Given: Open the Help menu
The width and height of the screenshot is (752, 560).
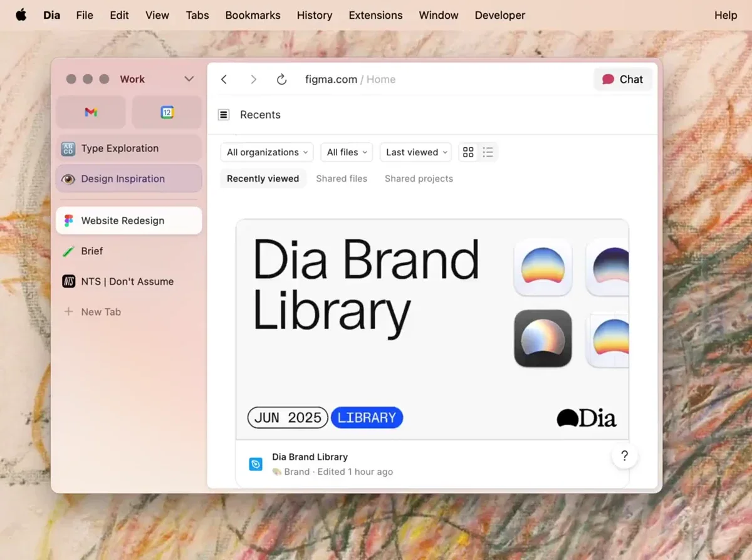Looking at the screenshot, I should tap(726, 15).
